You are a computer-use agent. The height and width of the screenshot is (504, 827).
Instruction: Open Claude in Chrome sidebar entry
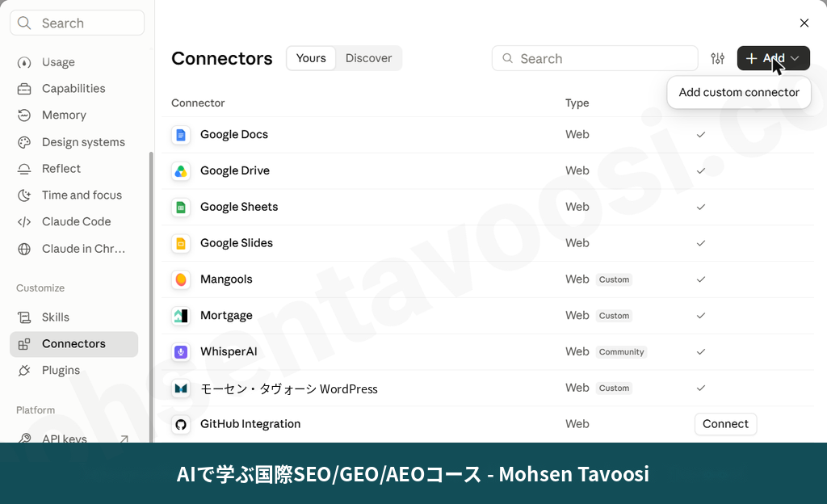[73, 249]
